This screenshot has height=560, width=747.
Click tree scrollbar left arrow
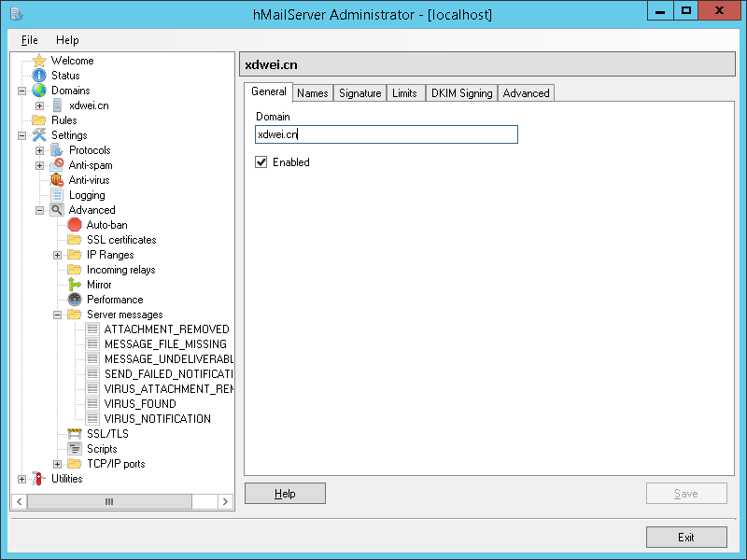pyautogui.click(x=19, y=501)
